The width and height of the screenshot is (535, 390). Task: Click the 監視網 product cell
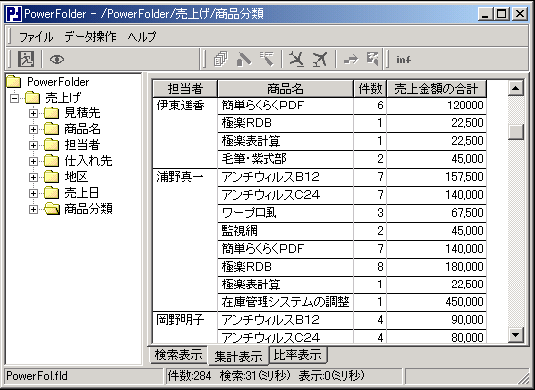(285, 231)
